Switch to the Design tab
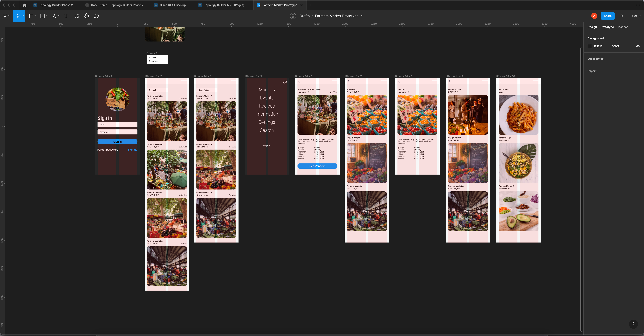This screenshot has width=644, height=336. tap(592, 27)
